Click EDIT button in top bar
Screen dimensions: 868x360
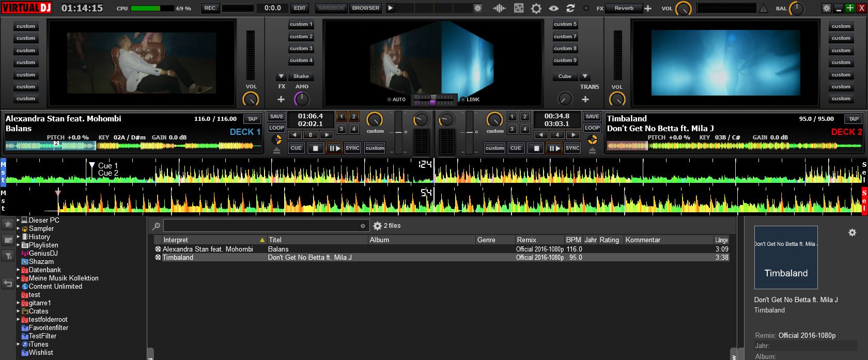pyautogui.click(x=300, y=8)
